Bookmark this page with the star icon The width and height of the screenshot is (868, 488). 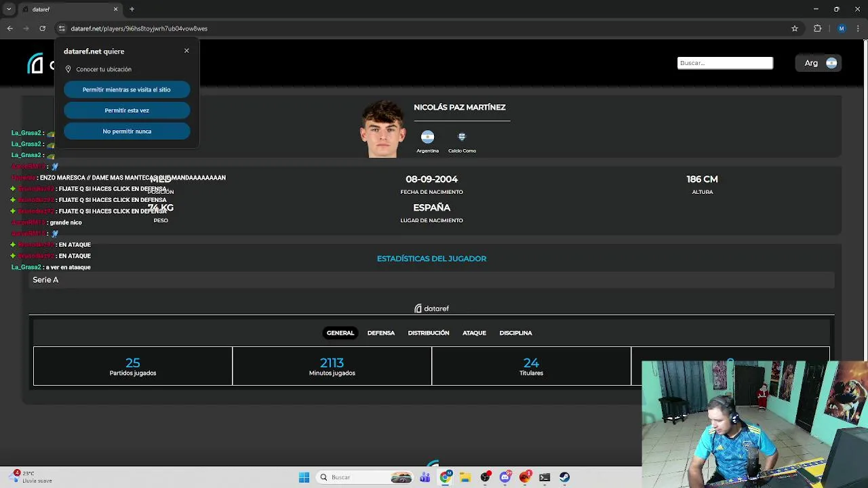pyautogui.click(x=795, y=28)
